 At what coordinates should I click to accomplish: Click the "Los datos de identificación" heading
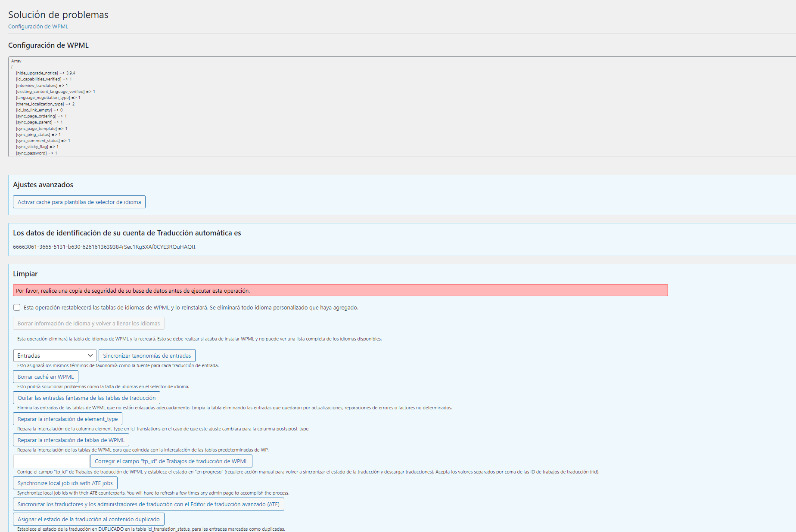point(127,233)
